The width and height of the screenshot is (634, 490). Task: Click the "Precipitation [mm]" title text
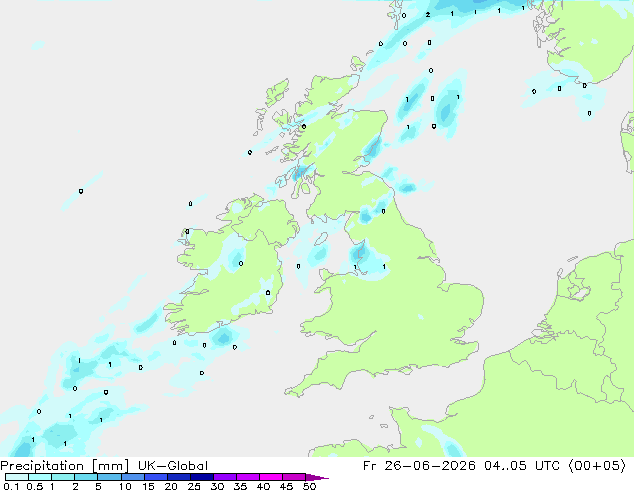64,466
